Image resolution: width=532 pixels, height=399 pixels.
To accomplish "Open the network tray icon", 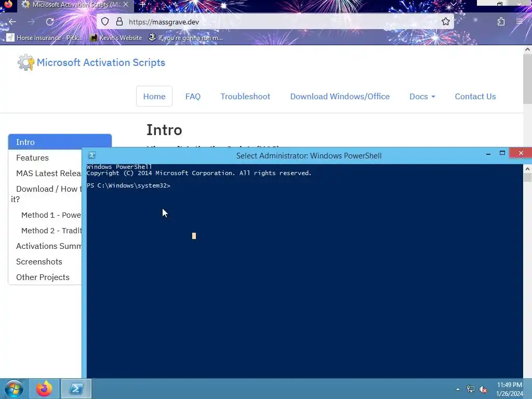I will point(470,389).
